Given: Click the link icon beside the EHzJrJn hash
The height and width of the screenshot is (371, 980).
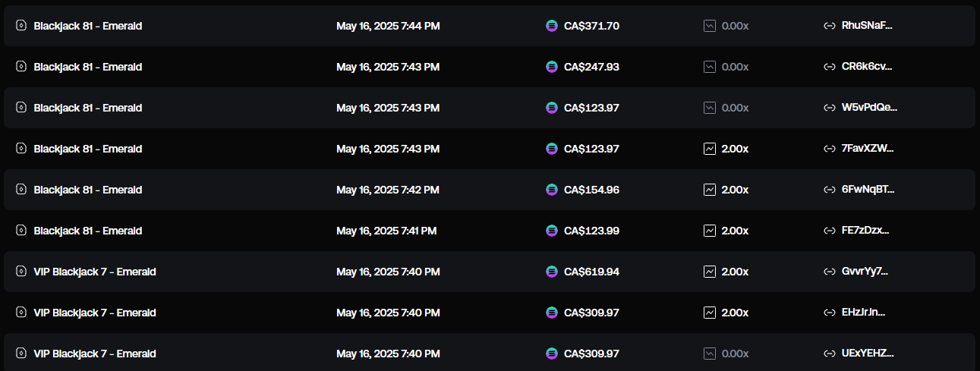Looking at the screenshot, I should (x=830, y=313).
